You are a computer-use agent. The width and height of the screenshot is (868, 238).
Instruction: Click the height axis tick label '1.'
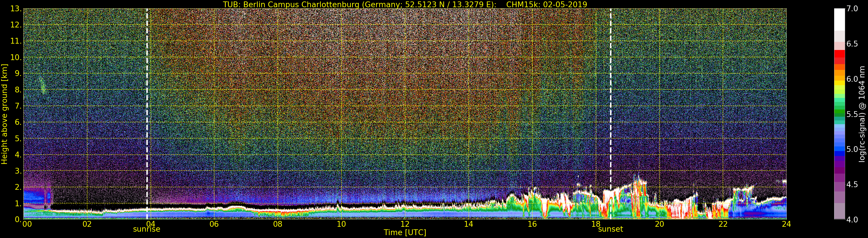[x=18, y=203]
